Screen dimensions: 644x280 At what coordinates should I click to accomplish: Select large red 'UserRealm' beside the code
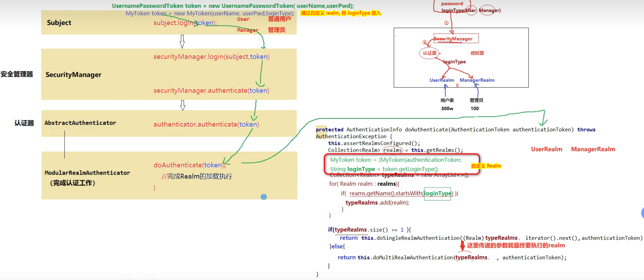tap(546, 149)
